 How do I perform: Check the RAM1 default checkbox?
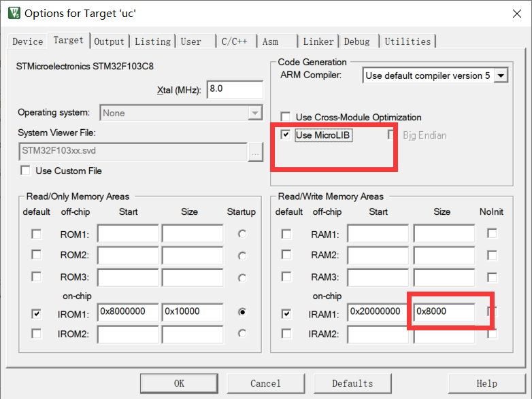286,234
